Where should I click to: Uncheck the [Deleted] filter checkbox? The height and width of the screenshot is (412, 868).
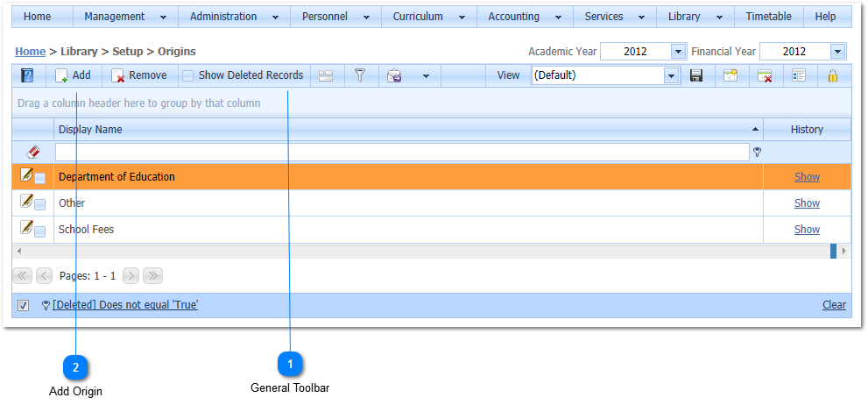[24, 306]
